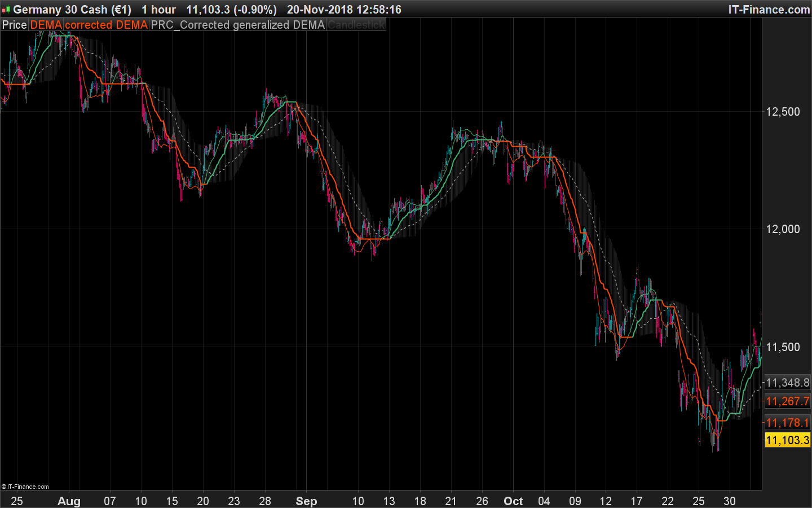
Task: Select the Germany 30 Cash (€1) instrument title
Action: 72,10
